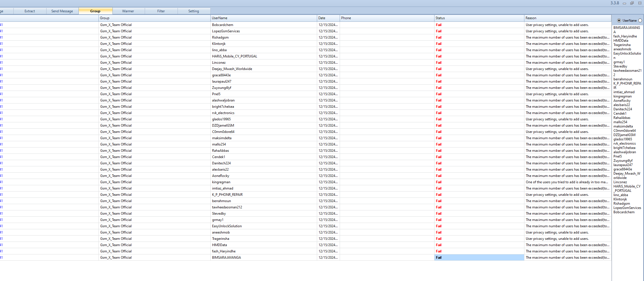The width and height of the screenshot is (644, 281).
Task: Select the Group tab
Action: [95, 11]
